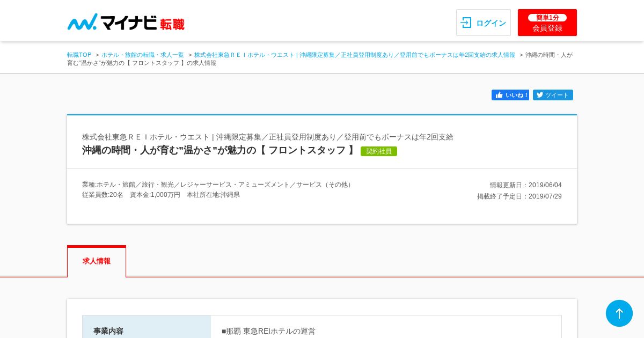Click the login door icon

[x=466, y=23]
